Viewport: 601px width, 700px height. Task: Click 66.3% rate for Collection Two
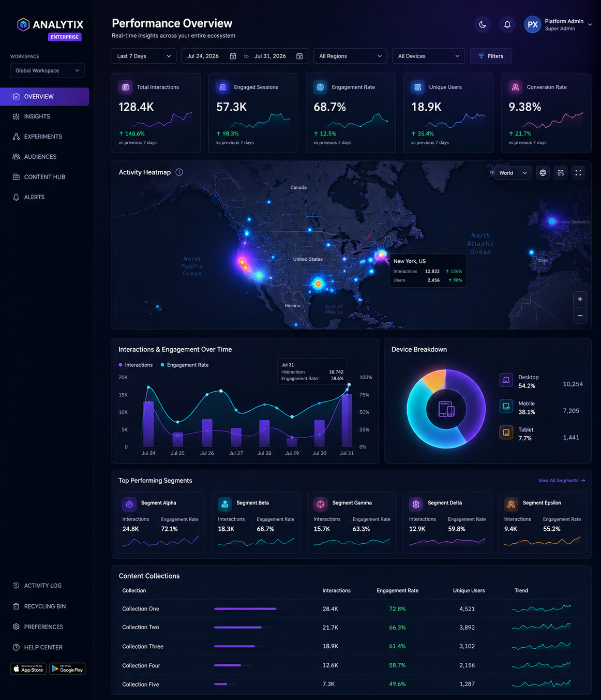[x=397, y=628]
